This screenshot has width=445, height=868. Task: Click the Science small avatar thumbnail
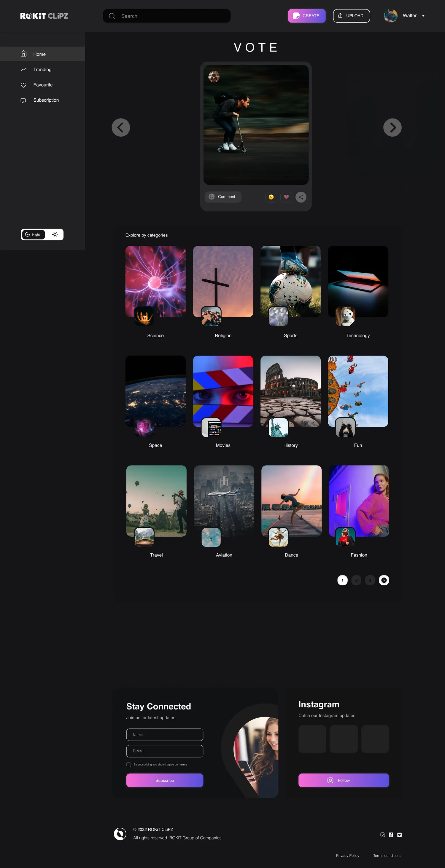point(144,316)
